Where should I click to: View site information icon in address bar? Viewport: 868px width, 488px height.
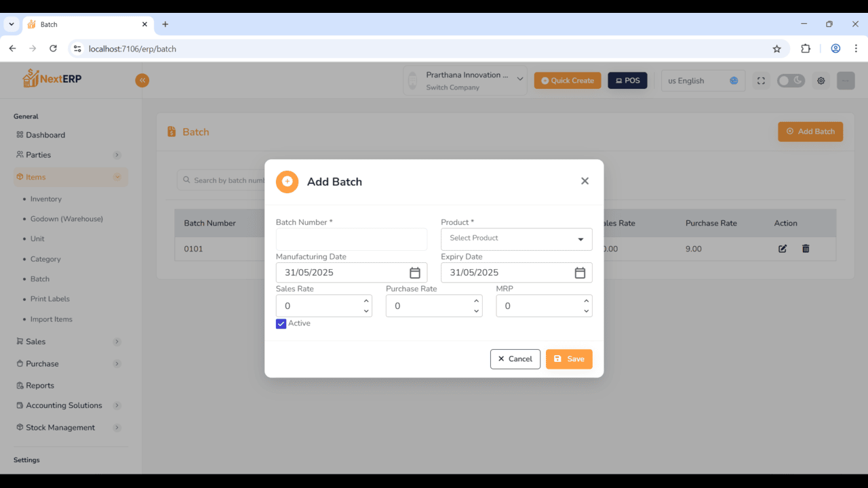pyautogui.click(x=77, y=49)
